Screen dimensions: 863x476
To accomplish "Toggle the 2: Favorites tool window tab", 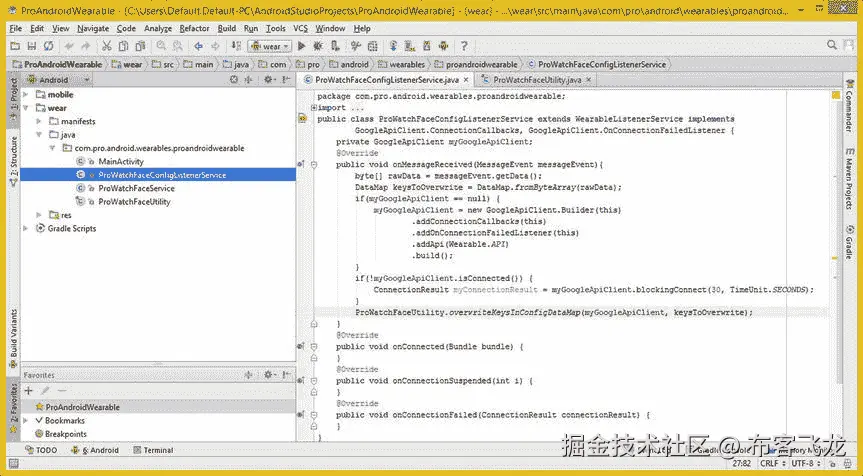I will coord(14,406).
